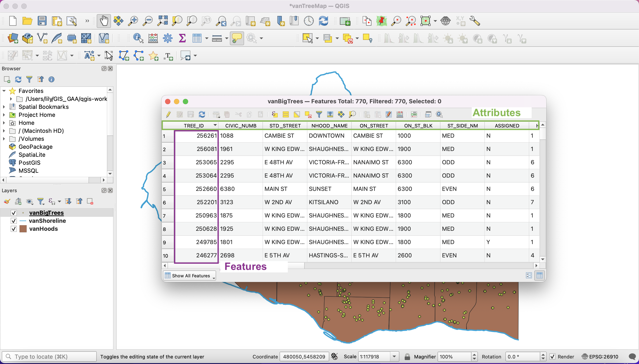Viewport: 639px width, 364px height.
Task: Open the Scale dropdown in status bar
Action: click(x=394, y=356)
